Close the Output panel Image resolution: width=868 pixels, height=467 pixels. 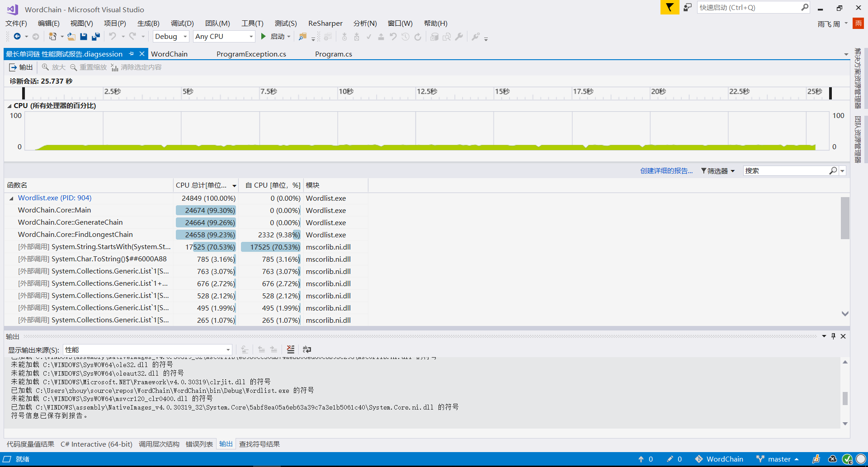tap(843, 336)
